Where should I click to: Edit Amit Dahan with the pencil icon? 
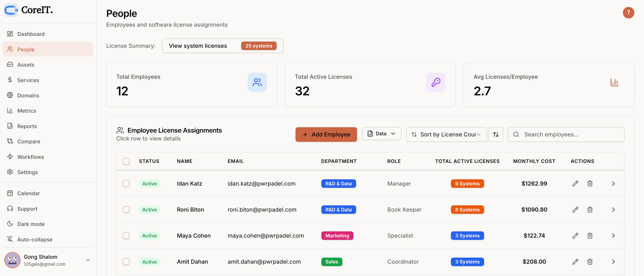pos(575,261)
